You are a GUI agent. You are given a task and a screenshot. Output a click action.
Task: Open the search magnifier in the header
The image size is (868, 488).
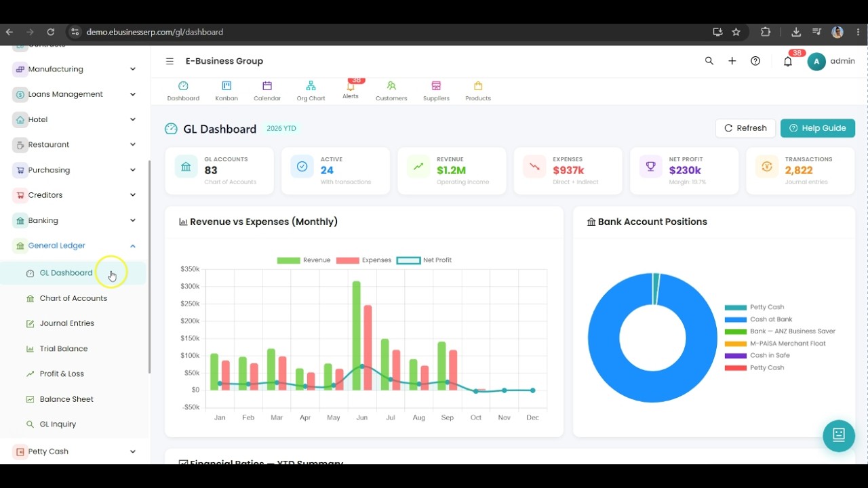coord(709,61)
